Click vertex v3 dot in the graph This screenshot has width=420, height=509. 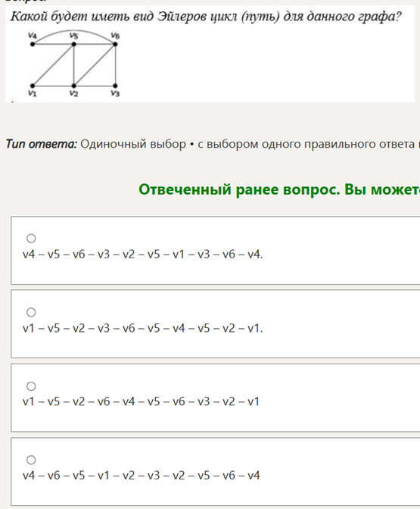(115, 86)
